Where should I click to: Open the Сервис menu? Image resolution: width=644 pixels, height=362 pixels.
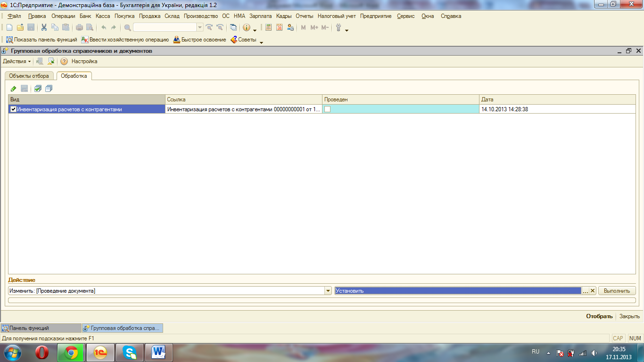point(406,16)
